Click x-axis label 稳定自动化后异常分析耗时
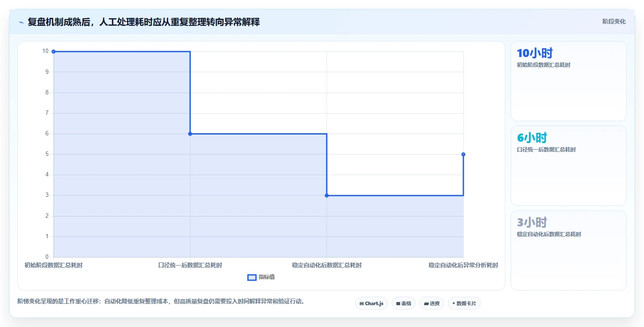Screen dimensions: 644x327 (x=463, y=265)
